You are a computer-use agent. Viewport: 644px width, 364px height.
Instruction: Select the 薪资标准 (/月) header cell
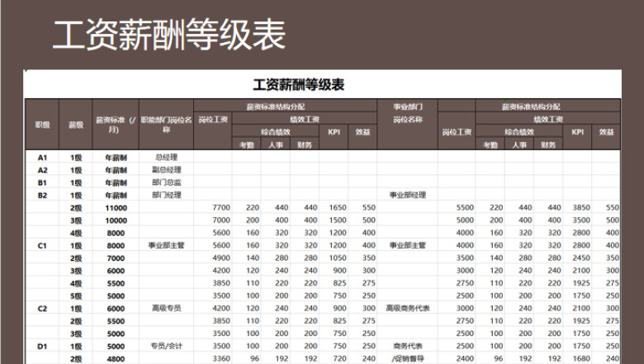pyautogui.click(x=116, y=125)
